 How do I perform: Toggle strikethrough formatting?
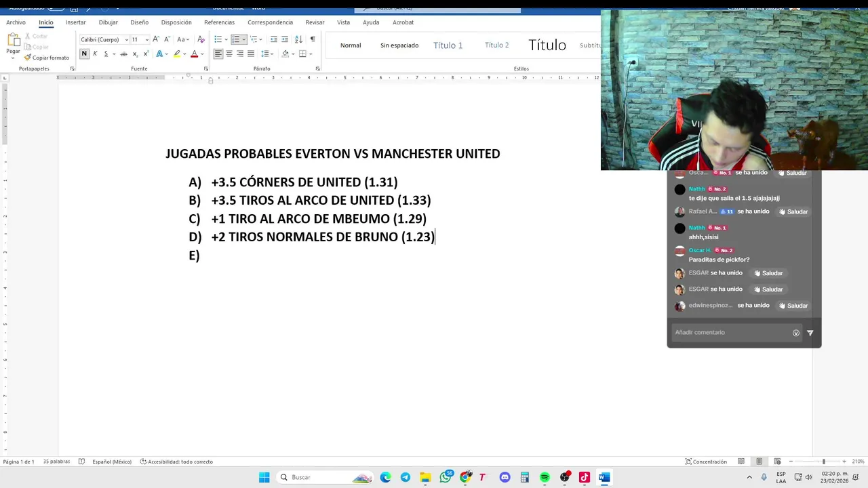[x=123, y=54]
